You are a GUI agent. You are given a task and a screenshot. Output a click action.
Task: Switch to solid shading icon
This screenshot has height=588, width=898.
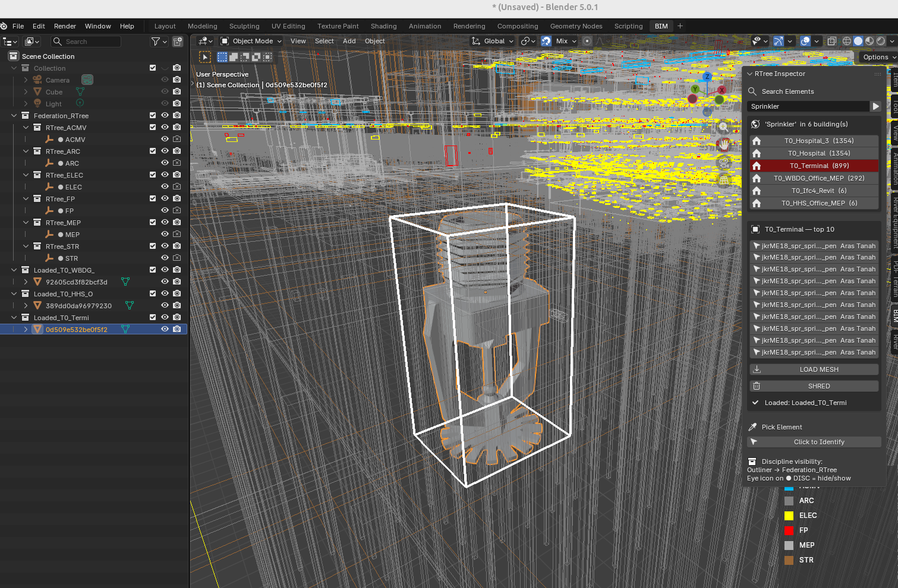[858, 41]
